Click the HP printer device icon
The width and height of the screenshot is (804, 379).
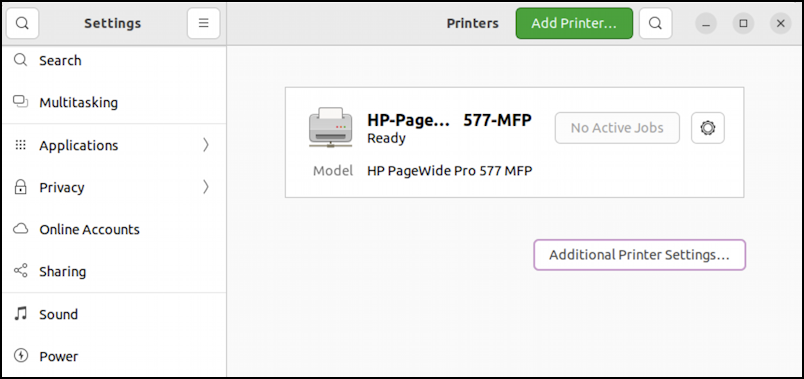(x=331, y=127)
